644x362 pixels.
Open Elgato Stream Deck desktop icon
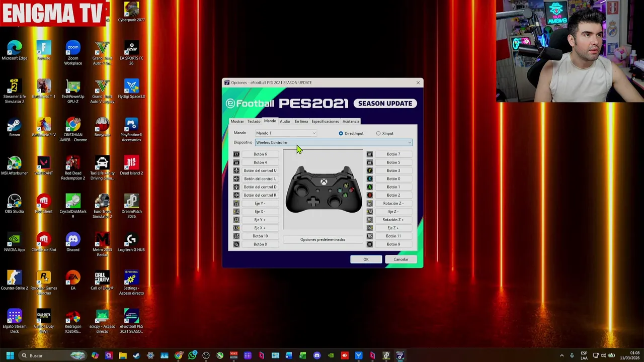click(15, 322)
